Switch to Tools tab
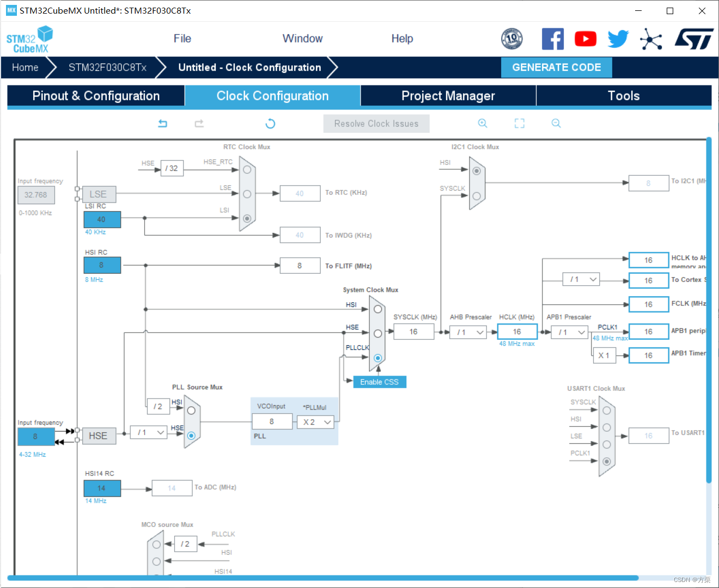The image size is (719, 588). click(624, 96)
